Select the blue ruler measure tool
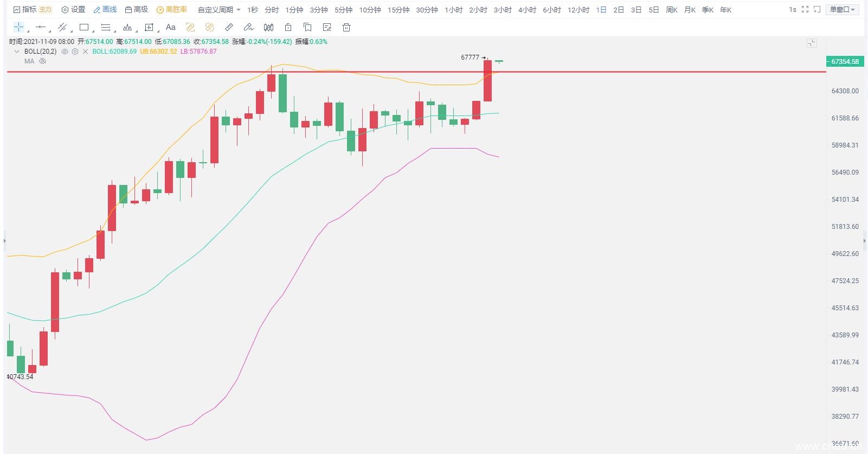This screenshot has height=454, width=868. [x=229, y=27]
